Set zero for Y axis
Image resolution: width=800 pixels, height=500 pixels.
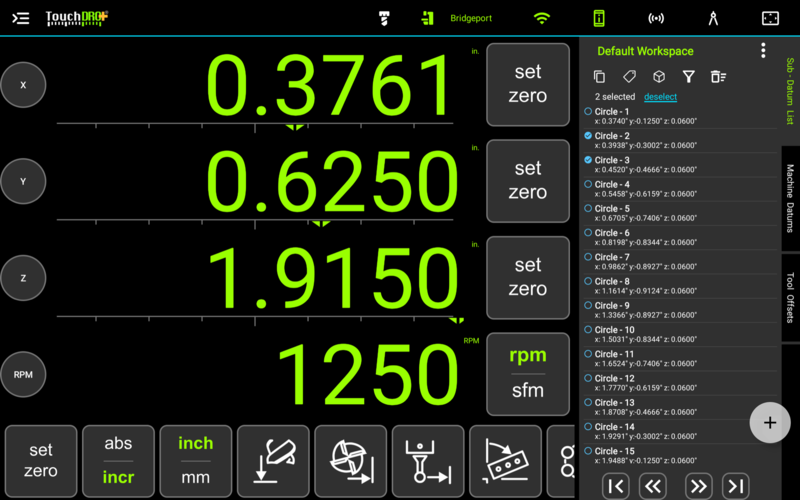pyautogui.click(x=528, y=181)
